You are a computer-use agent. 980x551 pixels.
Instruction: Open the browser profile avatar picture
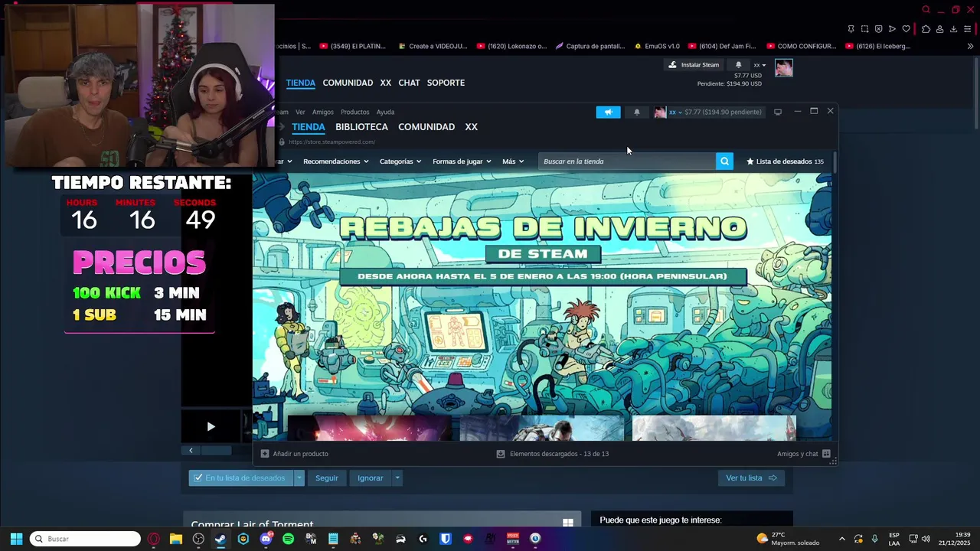(x=783, y=68)
